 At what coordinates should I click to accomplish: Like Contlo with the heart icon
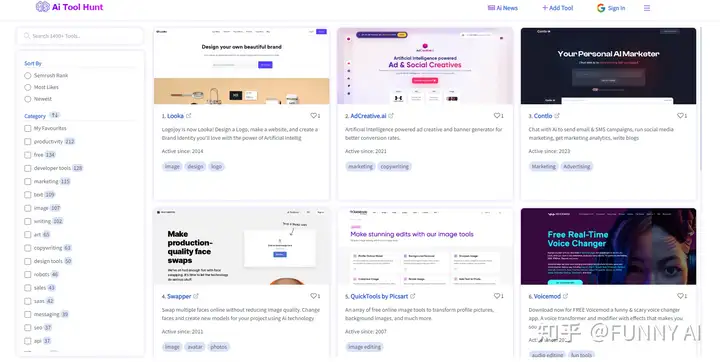[x=681, y=116]
